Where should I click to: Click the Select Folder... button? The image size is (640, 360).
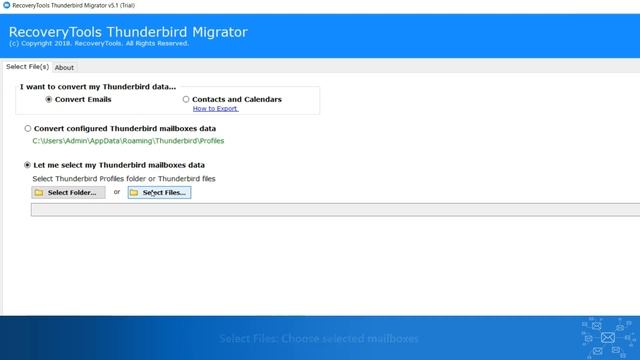tap(68, 192)
